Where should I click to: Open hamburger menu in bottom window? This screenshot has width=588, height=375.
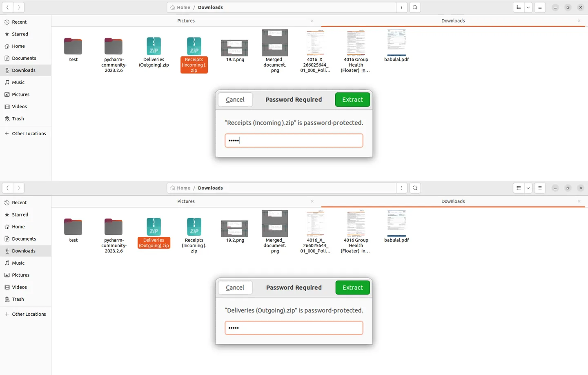coord(540,188)
